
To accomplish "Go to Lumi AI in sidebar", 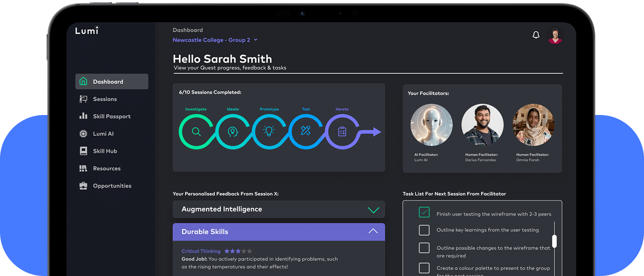I will [103, 134].
